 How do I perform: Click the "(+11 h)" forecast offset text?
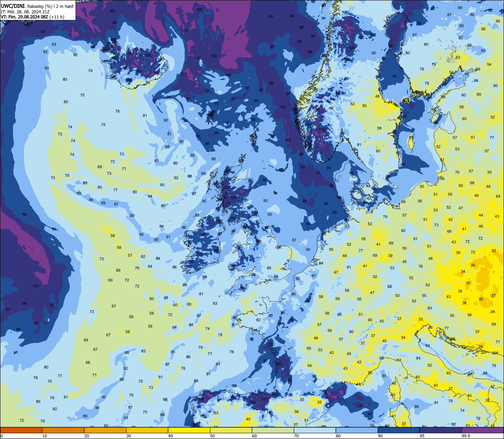[x=57, y=17]
